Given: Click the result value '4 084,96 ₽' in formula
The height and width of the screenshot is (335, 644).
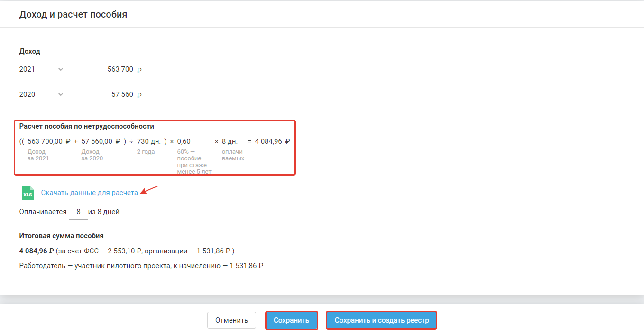Looking at the screenshot, I should [272, 141].
